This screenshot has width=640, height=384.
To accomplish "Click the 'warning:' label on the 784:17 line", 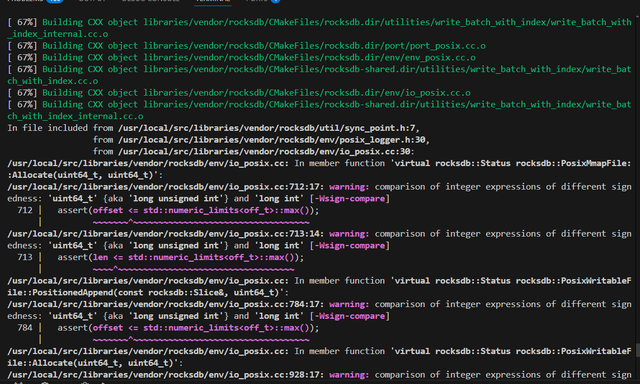I will pyautogui.click(x=349, y=304).
